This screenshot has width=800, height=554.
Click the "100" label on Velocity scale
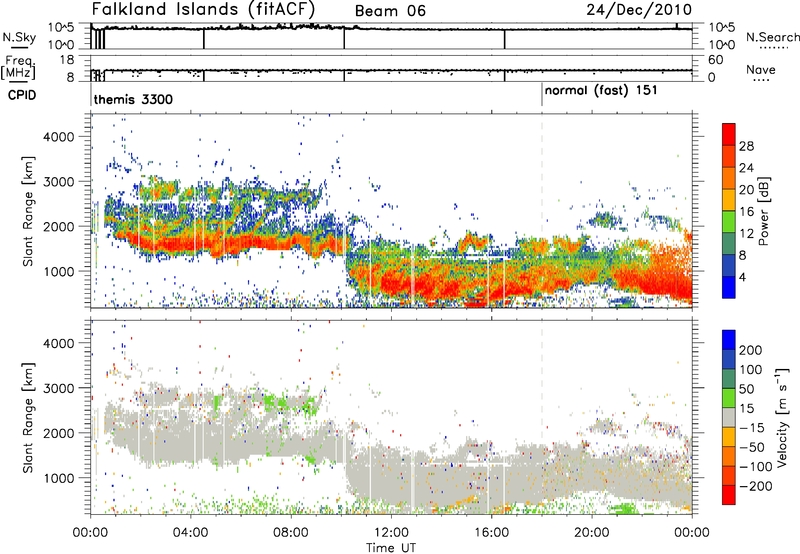click(x=751, y=370)
